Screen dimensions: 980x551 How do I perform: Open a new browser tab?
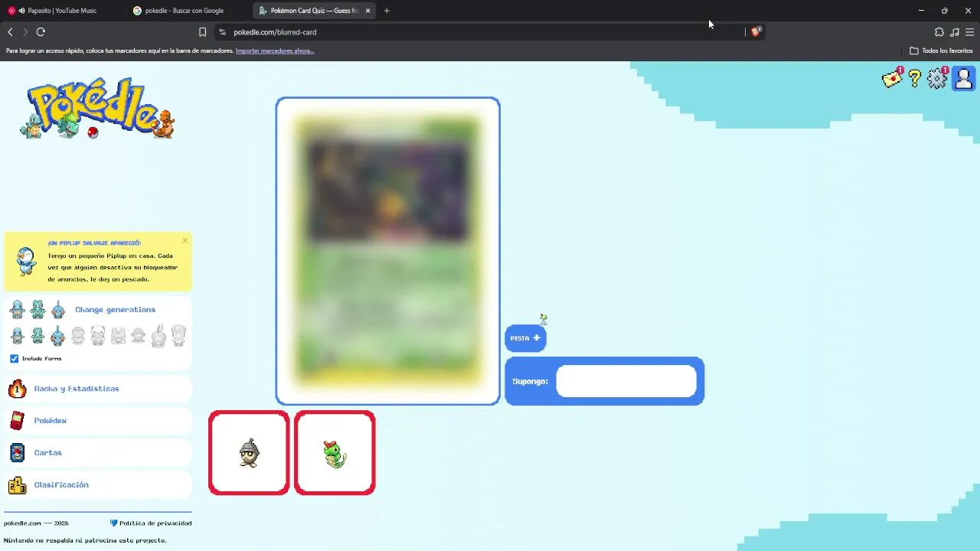[387, 11]
